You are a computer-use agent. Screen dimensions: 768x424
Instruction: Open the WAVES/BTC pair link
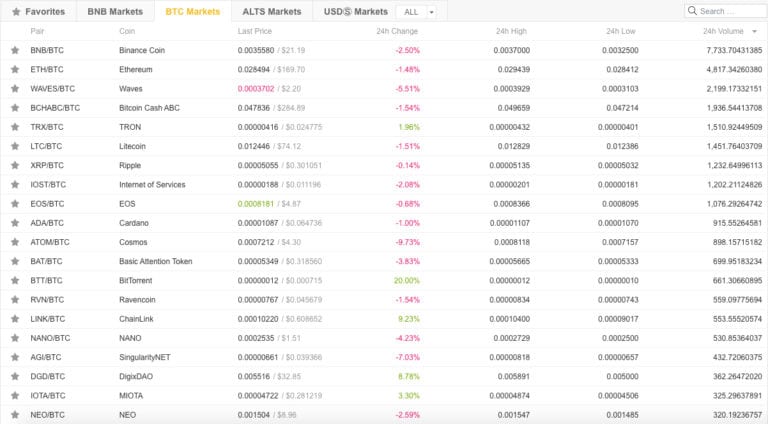pos(52,89)
